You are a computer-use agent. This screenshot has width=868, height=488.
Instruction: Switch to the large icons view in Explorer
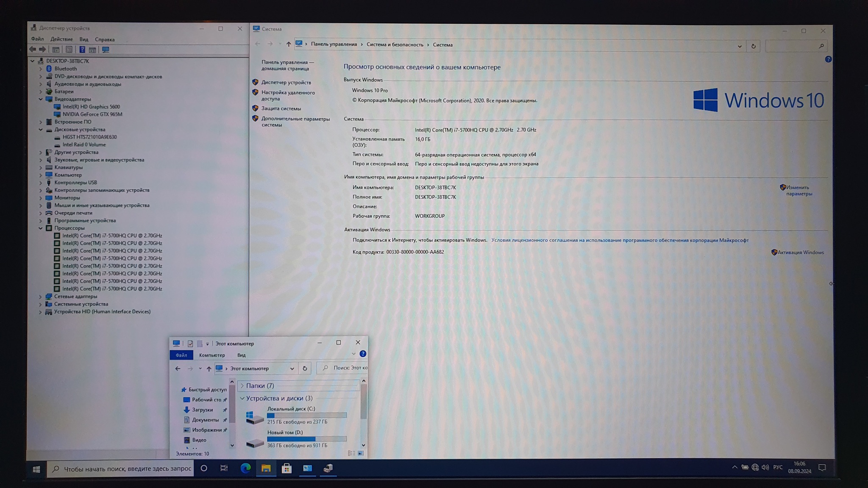coord(361,453)
